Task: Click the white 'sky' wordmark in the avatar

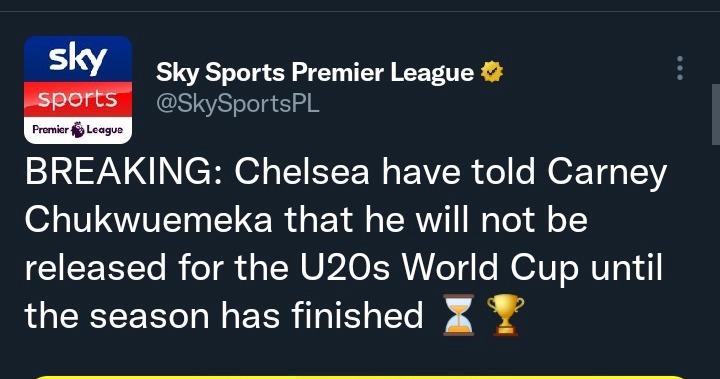Action: [x=78, y=58]
